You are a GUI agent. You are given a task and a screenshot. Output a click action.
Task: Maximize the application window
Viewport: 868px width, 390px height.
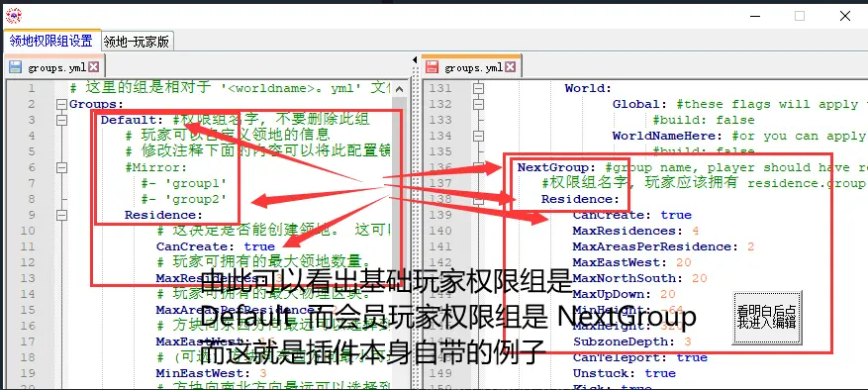tap(800, 16)
